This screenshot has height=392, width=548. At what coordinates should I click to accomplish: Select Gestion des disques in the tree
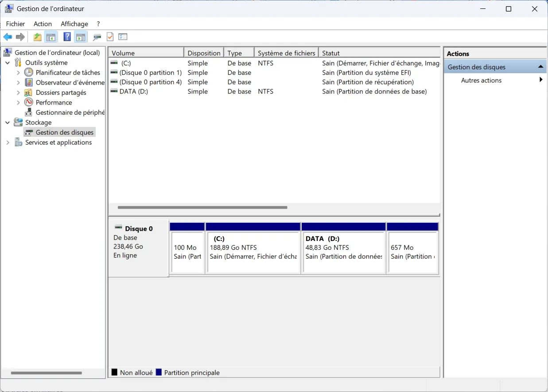[65, 132]
